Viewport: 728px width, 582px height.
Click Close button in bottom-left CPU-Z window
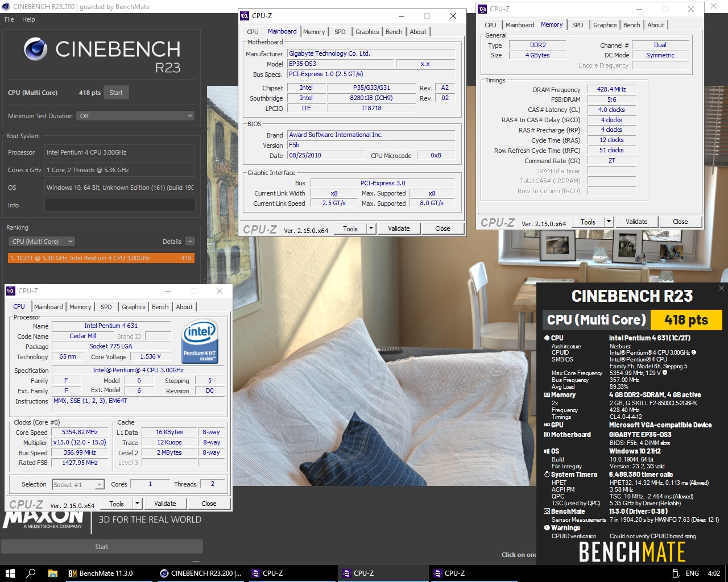(x=209, y=504)
